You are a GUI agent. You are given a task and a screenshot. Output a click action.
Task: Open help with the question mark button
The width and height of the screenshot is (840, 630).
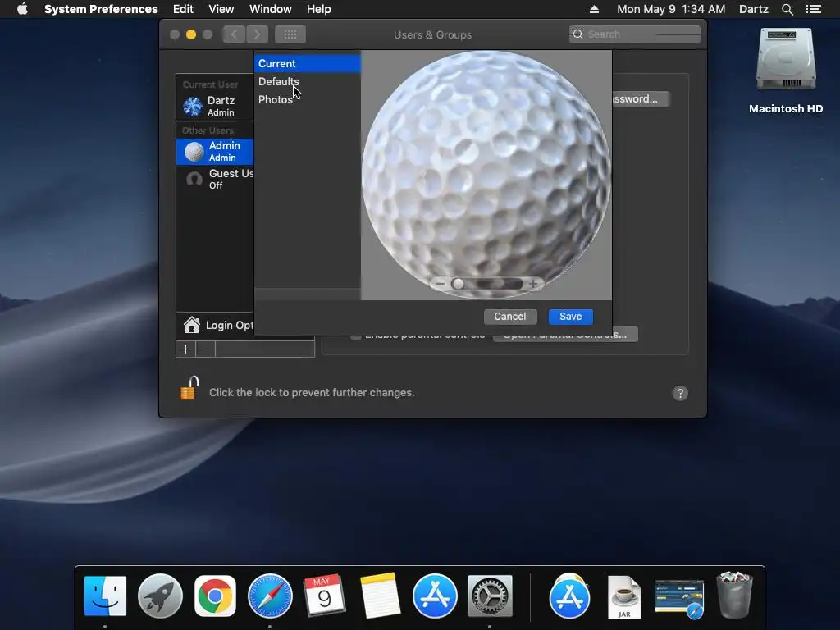point(680,393)
